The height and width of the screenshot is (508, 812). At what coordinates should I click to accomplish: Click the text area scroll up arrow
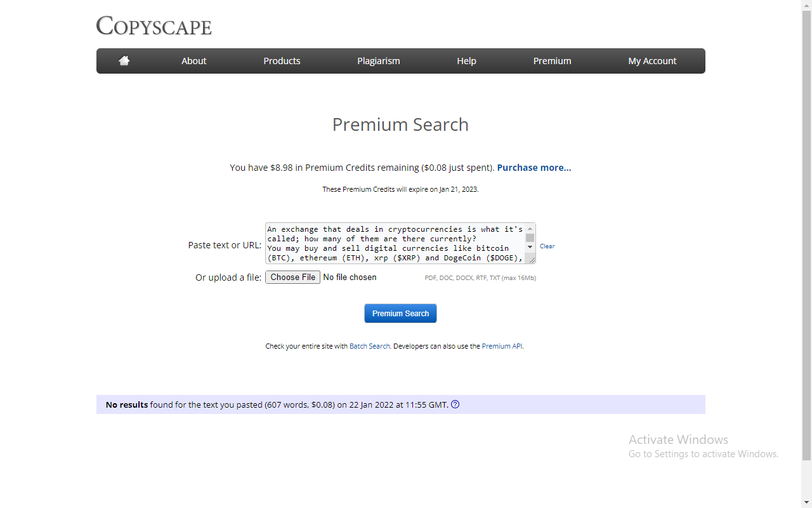click(530, 229)
